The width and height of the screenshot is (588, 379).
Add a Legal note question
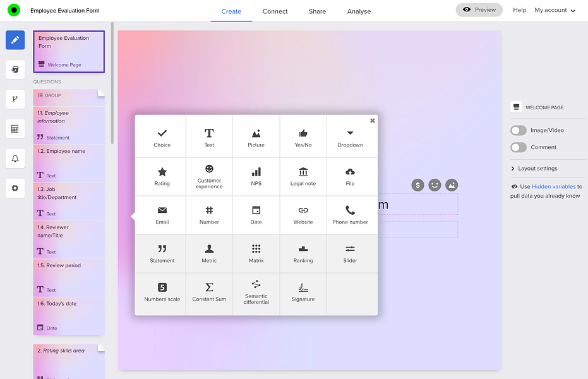pyautogui.click(x=303, y=177)
